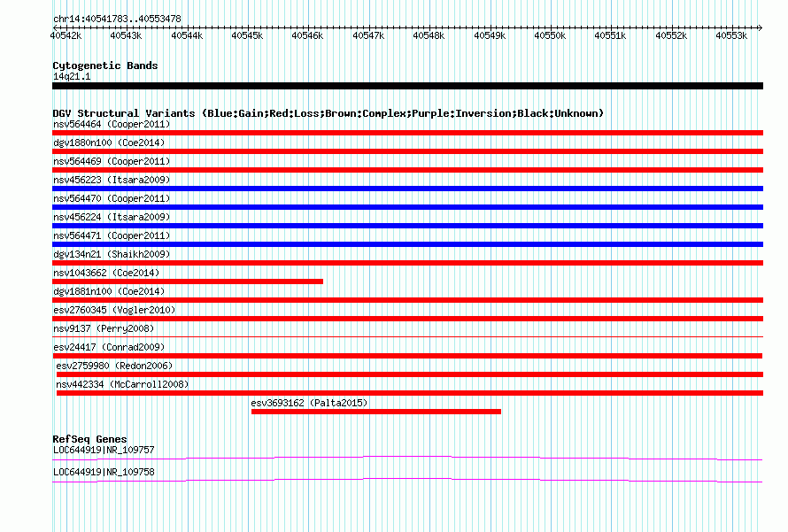Click the thin red line under nsv9137

point(407,336)
